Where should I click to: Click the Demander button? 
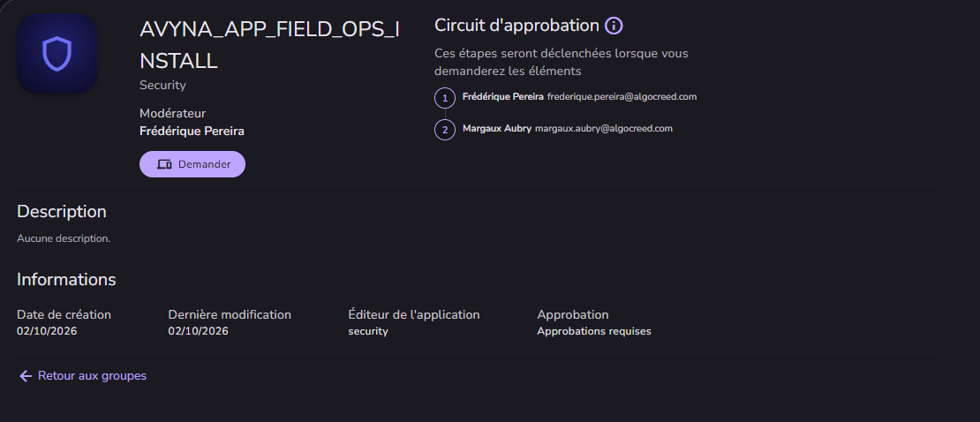pos(192,164)
